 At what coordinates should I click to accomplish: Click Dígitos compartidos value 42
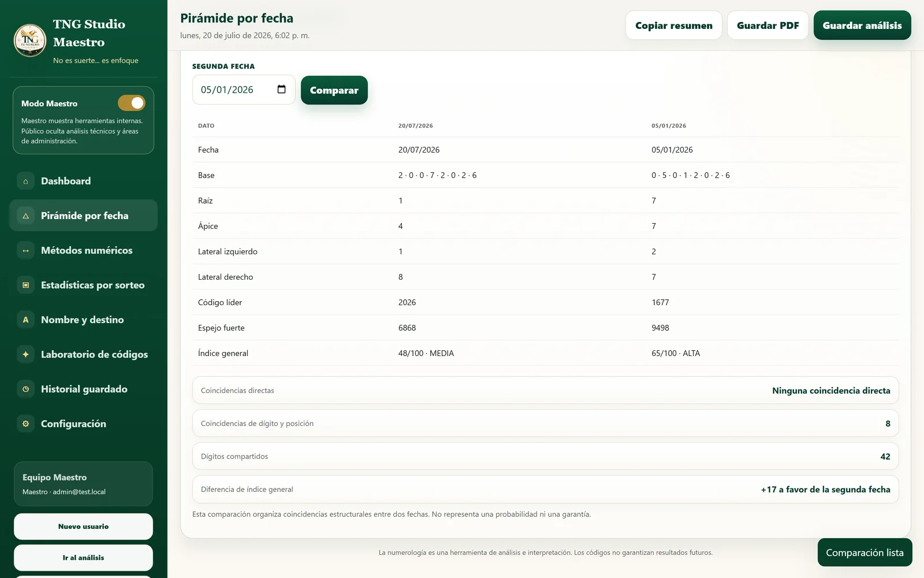click(885, 457)
